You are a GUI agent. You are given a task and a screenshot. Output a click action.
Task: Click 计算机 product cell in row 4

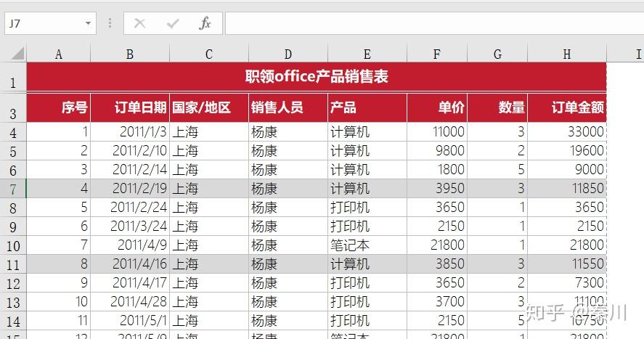point(367,131)
